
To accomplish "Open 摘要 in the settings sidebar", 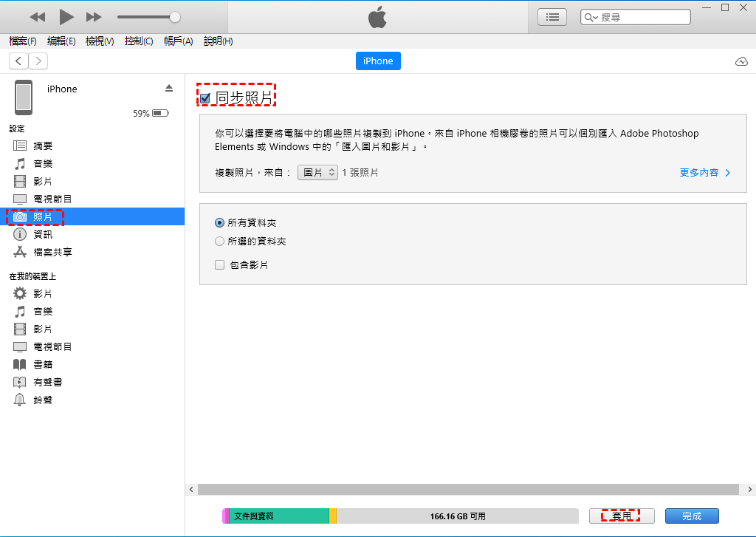I will (x=43, y=146).
